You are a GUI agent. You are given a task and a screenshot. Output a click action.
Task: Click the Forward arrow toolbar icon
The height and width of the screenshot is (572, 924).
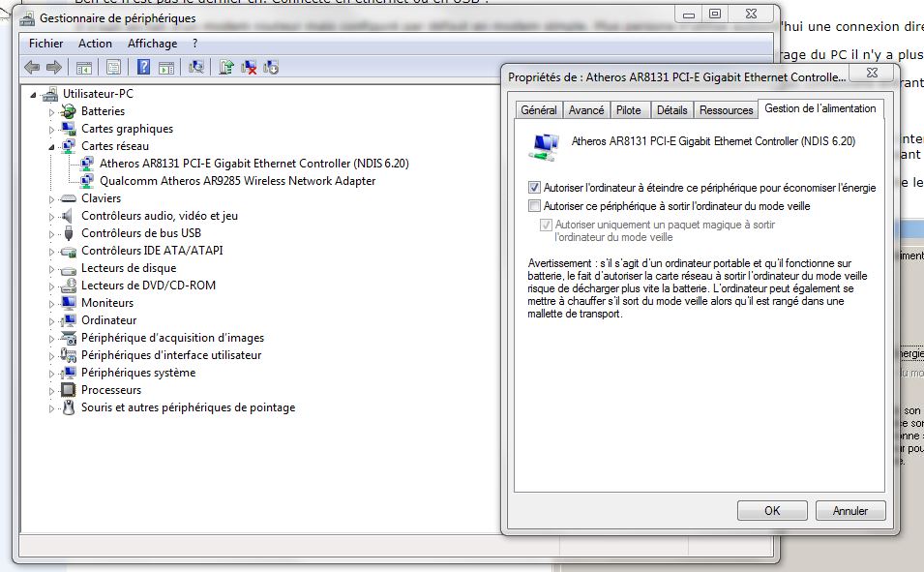54,67
